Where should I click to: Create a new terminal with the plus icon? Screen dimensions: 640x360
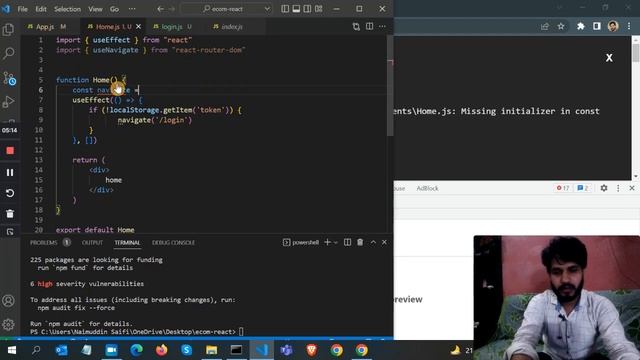click(x=327, y=242)
